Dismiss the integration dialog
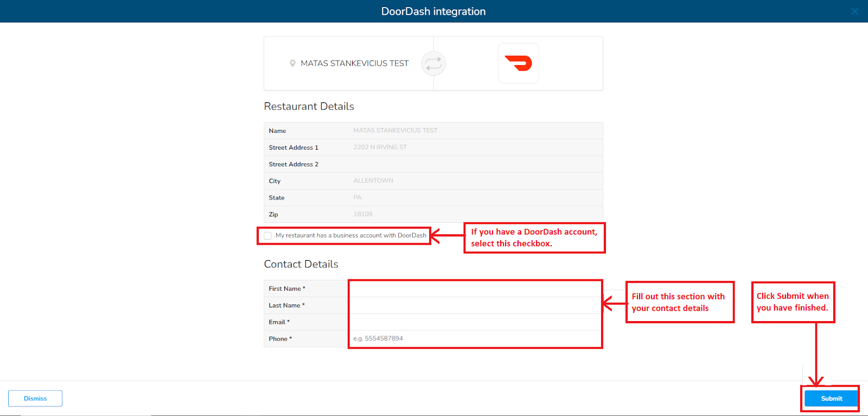Viewport: 868px width, 416px height. [x=35, y=399]
